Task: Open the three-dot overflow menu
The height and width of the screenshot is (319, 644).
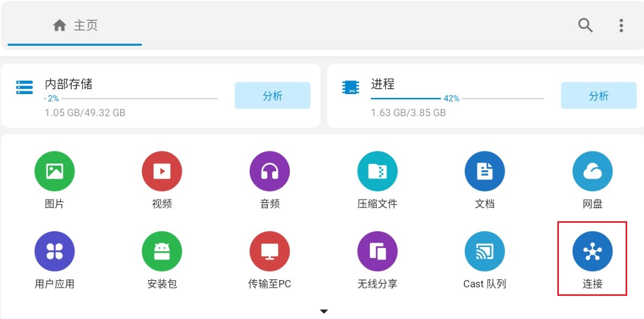Action: [x=621, y=25]
